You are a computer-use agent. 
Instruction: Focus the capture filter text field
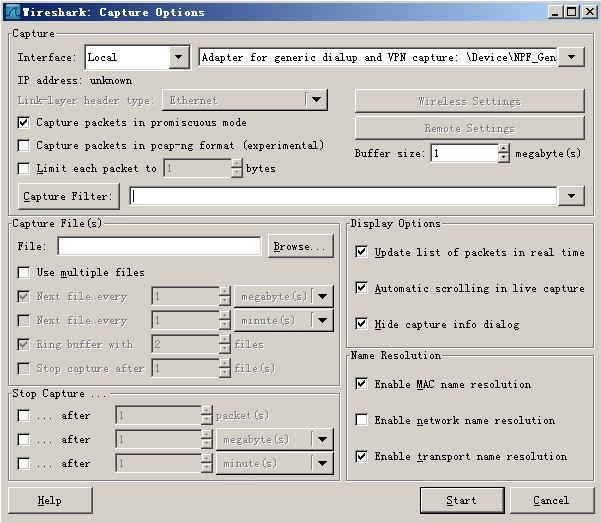pyautogui.click(x=343, y=196)
